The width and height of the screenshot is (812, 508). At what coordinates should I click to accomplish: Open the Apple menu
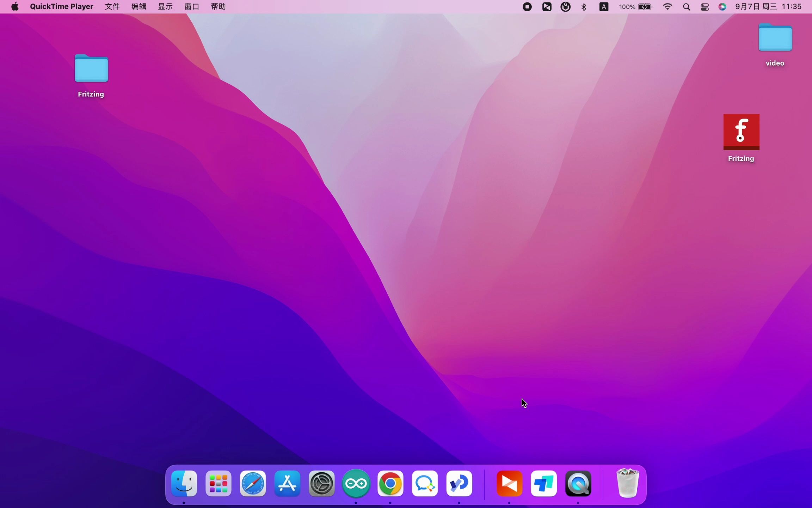click(15, 7)
